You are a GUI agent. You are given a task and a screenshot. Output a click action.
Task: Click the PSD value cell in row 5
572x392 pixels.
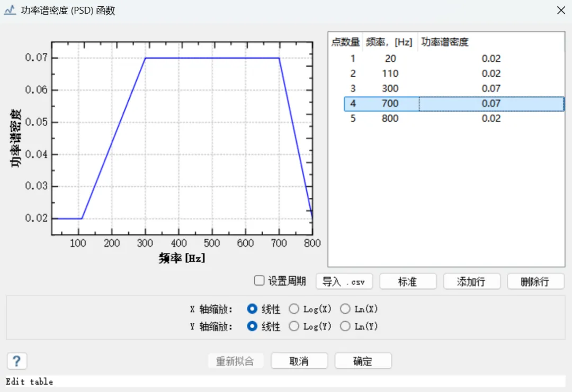(491, 118)
